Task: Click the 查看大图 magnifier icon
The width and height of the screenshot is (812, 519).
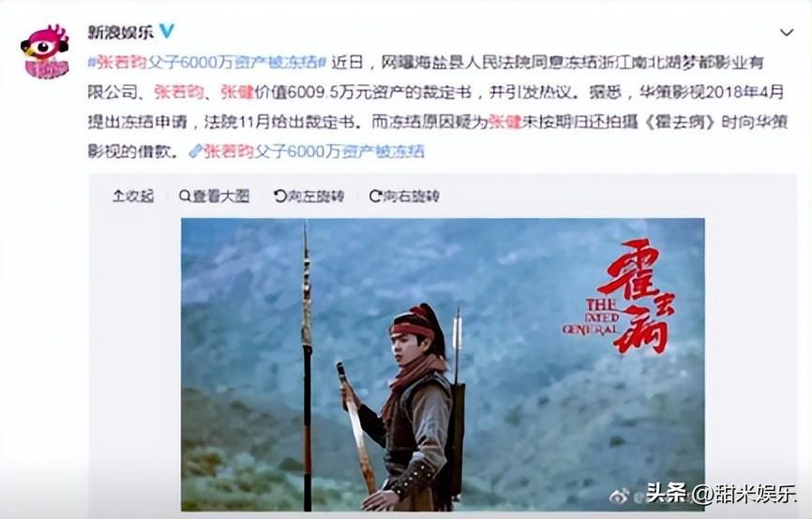Action: tap(185, 196)
